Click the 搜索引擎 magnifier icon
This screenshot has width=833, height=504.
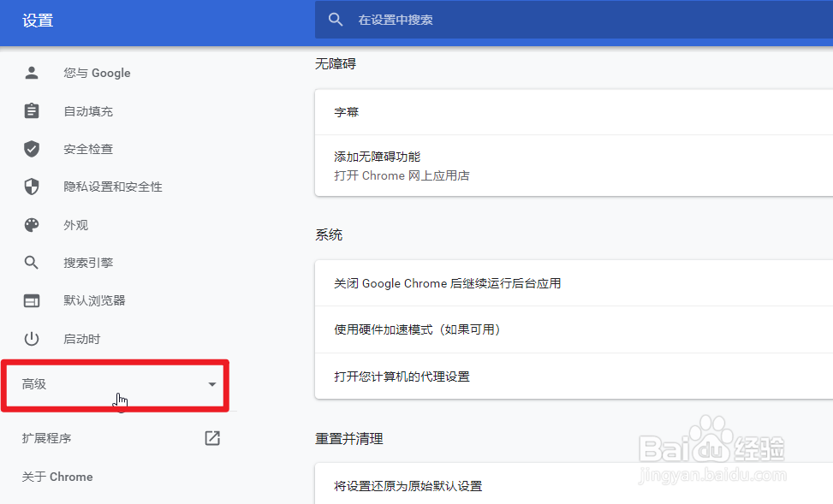(32, 262)
